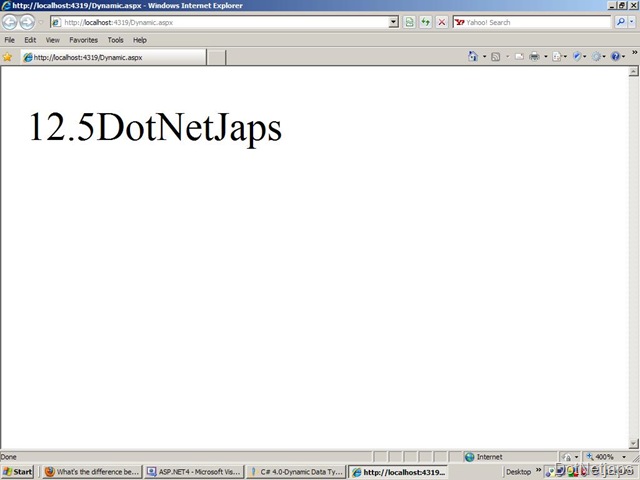Open the Help question mark menu

618,57
